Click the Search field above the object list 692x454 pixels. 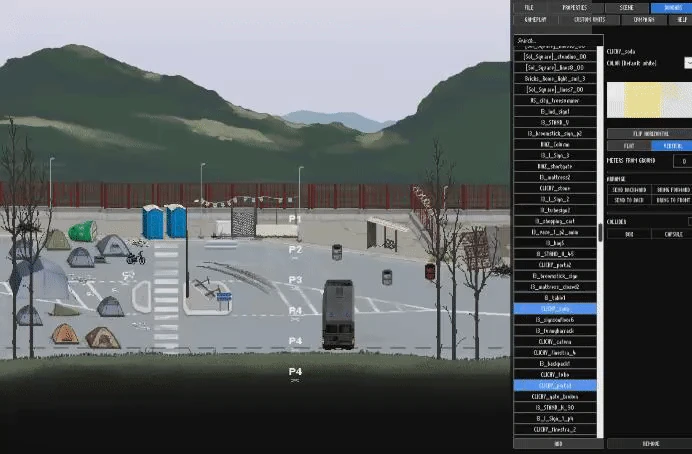point(558,40)
